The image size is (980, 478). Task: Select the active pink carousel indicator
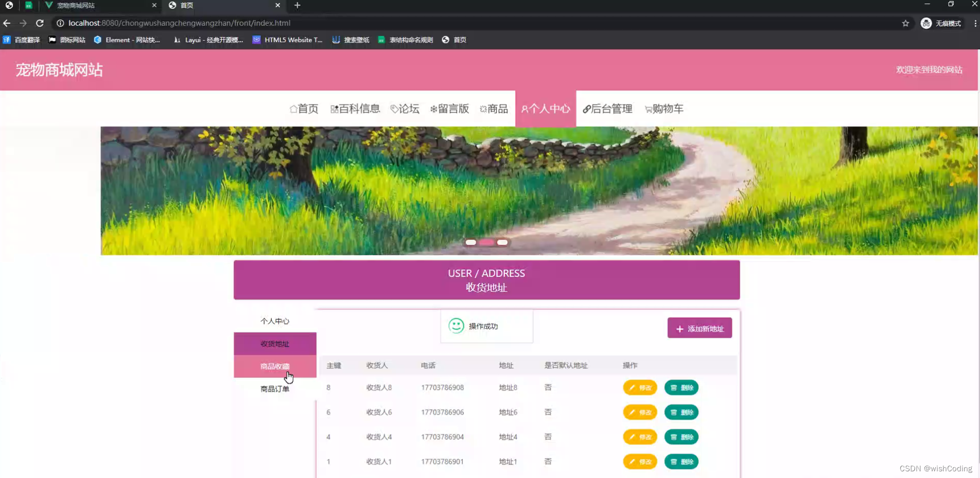[486, 242]
